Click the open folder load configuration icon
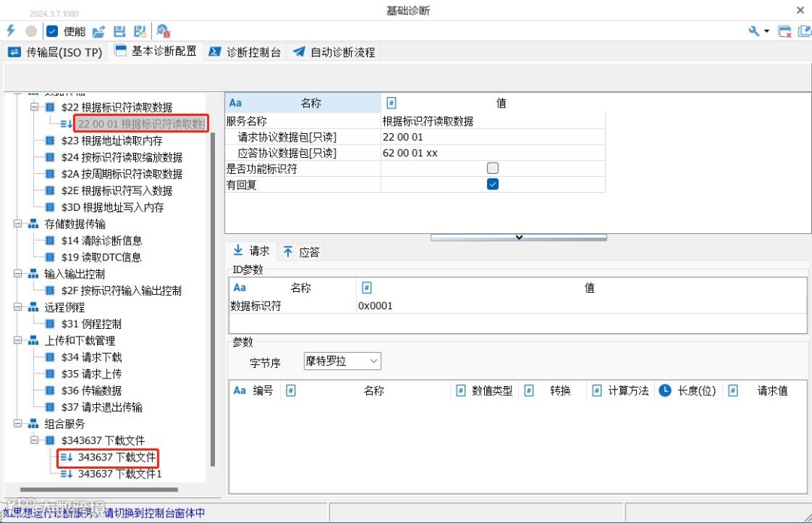 pyautogui.click(x=98, y=32)
